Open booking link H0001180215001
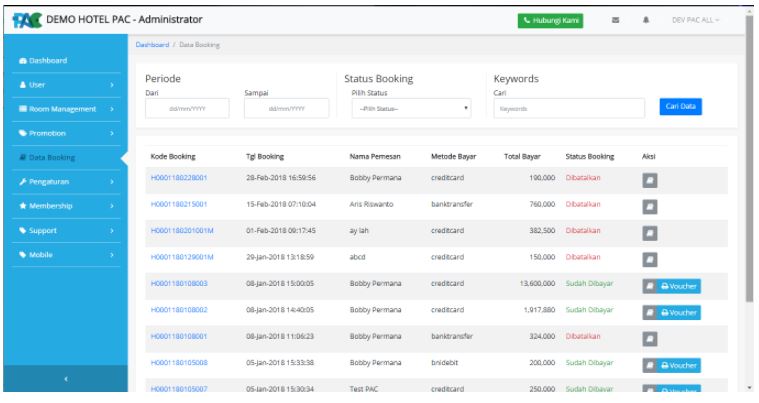Image resolution: width=759 pixels, height=403 pixels. click(179, 204)
